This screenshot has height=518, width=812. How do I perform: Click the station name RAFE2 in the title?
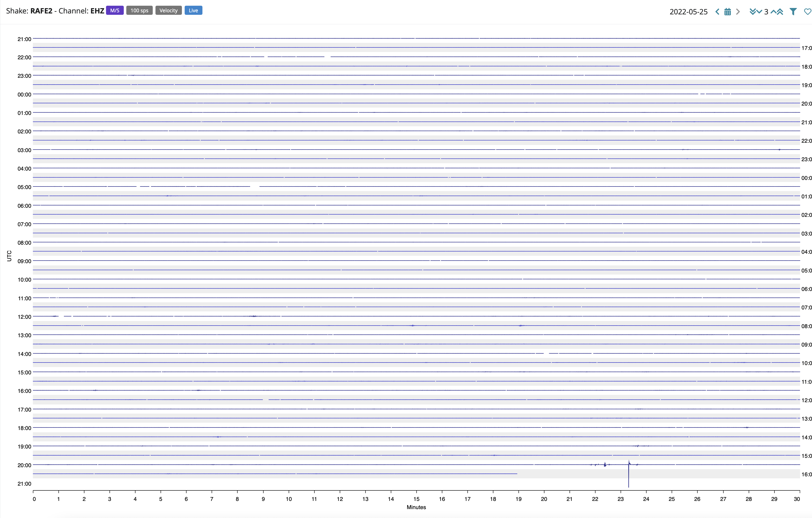[x=41, y=11]
